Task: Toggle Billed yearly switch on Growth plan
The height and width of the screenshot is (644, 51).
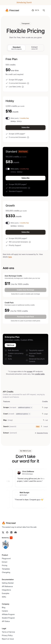Action: 8,223
